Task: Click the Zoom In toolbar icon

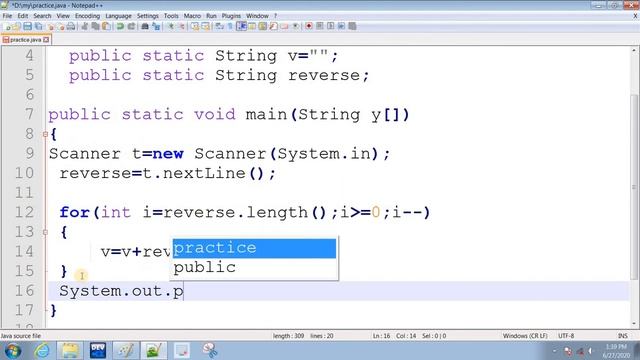Action: click(x=171, y=27)
